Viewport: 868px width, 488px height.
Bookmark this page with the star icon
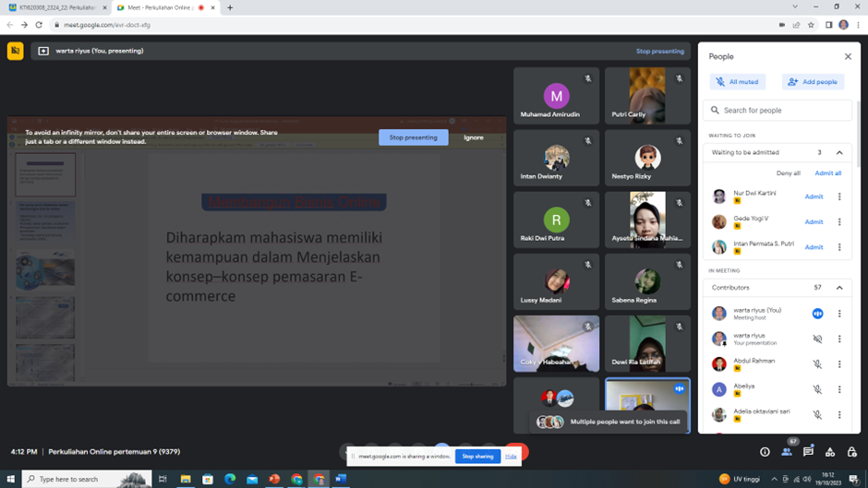click(811, 25)
